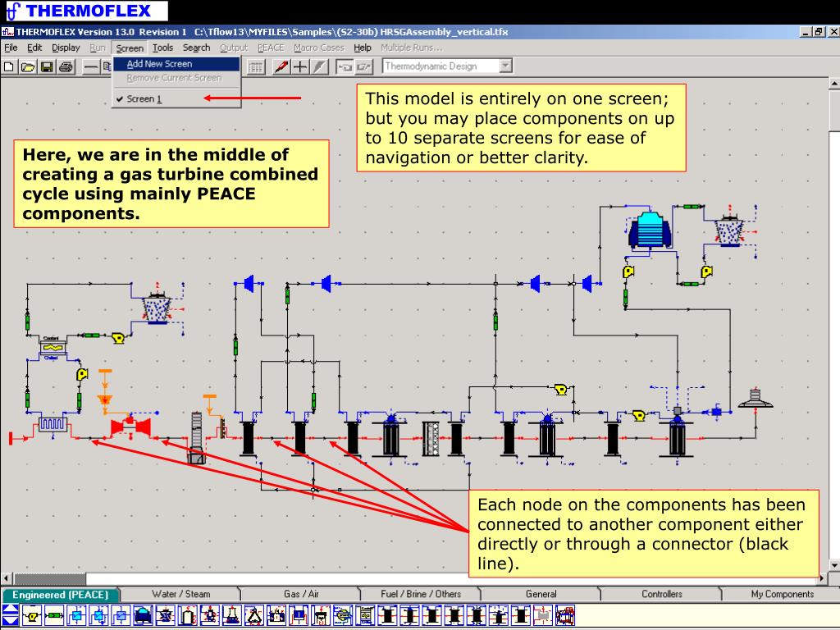Switch to the Controllers tab
This screenshot has width=840, height=630.
(x=662, y=594)
